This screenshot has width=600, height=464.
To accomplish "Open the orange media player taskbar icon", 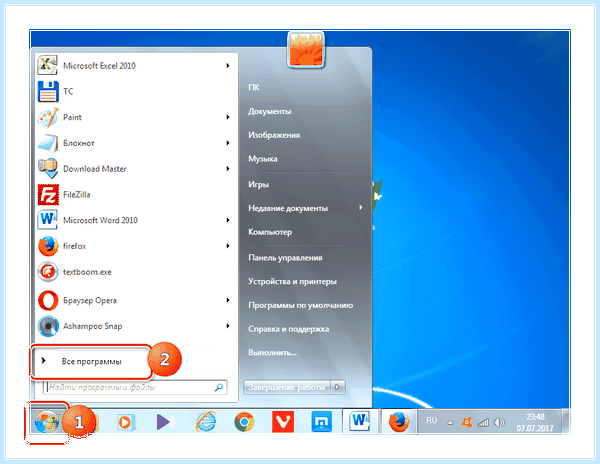I will pos(124,422).
